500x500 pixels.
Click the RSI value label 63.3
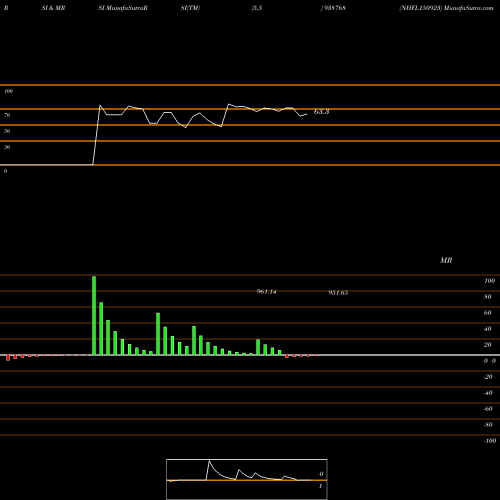(x=321, y=112)
